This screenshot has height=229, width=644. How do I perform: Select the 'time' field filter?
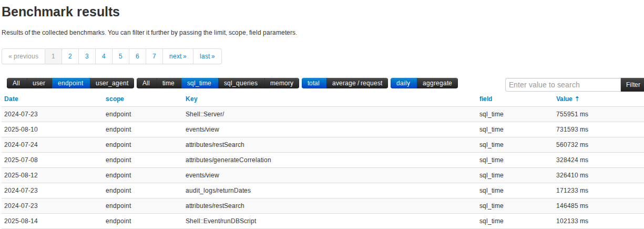[x=168, y=83]
